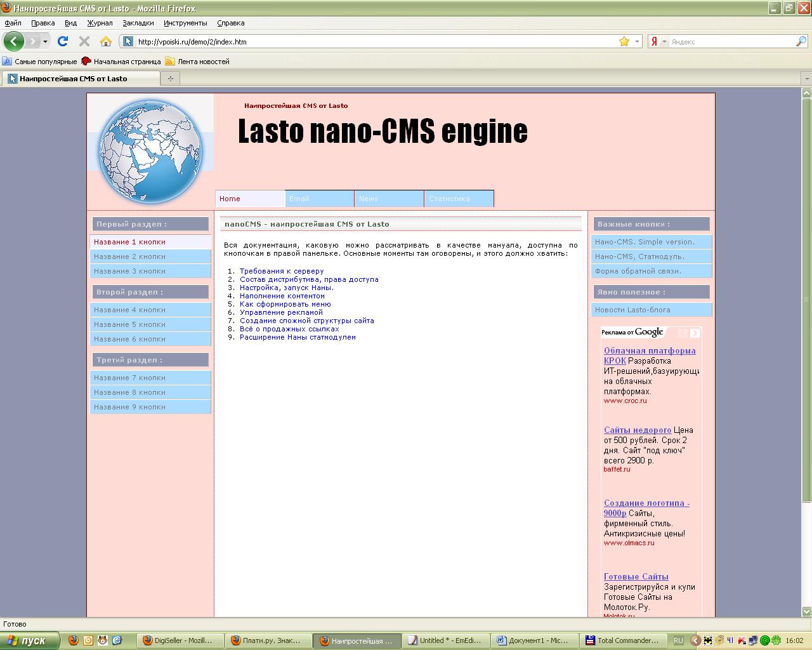
Task: Click the address bar with vpoiski.ru URL
Action: coord(377,41)
